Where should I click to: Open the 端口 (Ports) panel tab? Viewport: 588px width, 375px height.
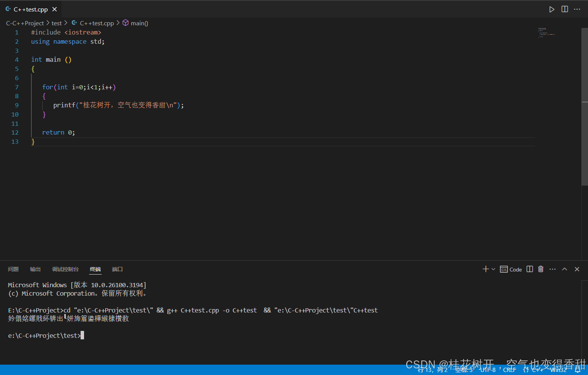tap(117, 269)
